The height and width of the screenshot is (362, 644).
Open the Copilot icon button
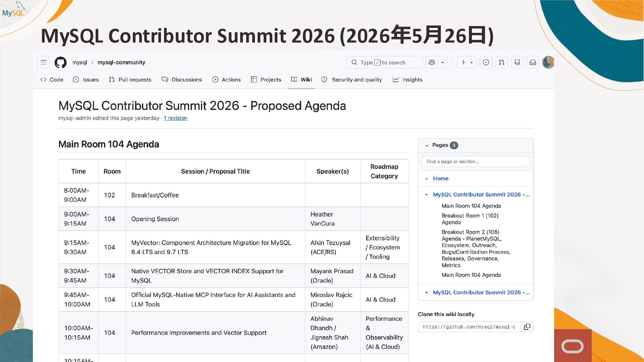[432, 62]
